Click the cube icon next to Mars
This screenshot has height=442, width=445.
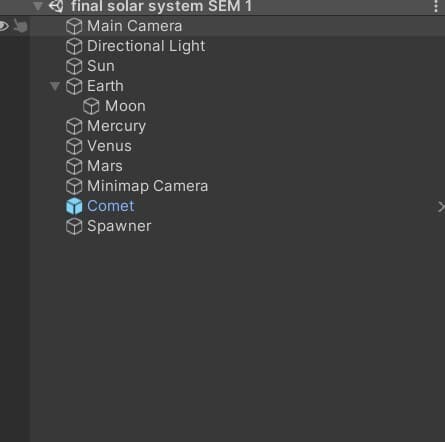coord(74,166)
